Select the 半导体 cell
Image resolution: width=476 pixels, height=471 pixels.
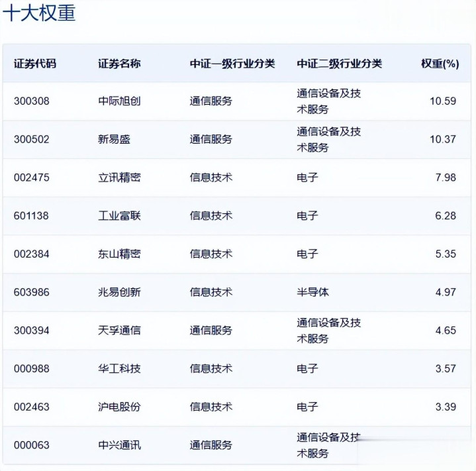pyautogui.click(x=312, y=292)
